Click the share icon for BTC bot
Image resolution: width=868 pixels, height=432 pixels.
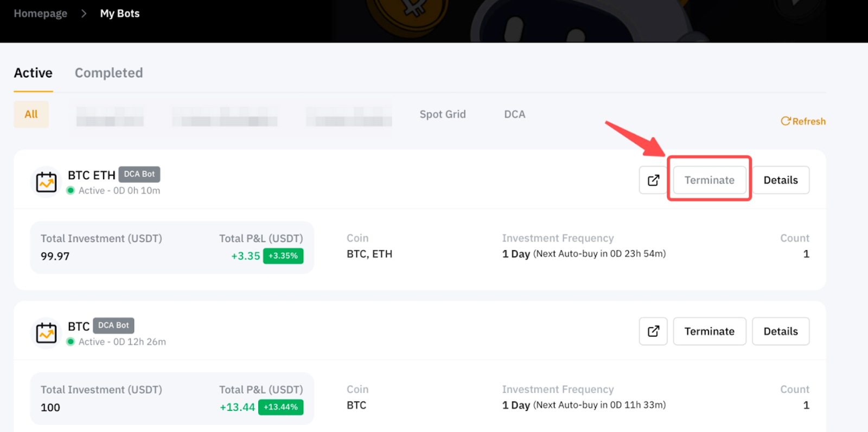653,331
